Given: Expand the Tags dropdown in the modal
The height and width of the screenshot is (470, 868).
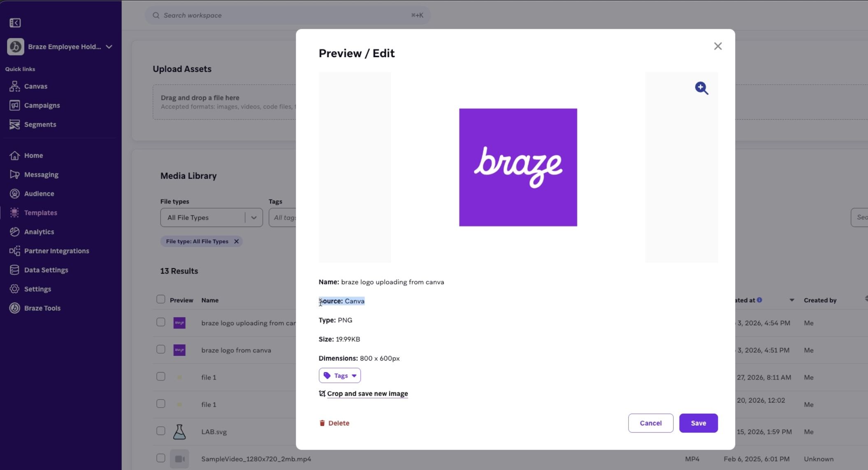Looking at the screenshot, I should pos(339,375).
